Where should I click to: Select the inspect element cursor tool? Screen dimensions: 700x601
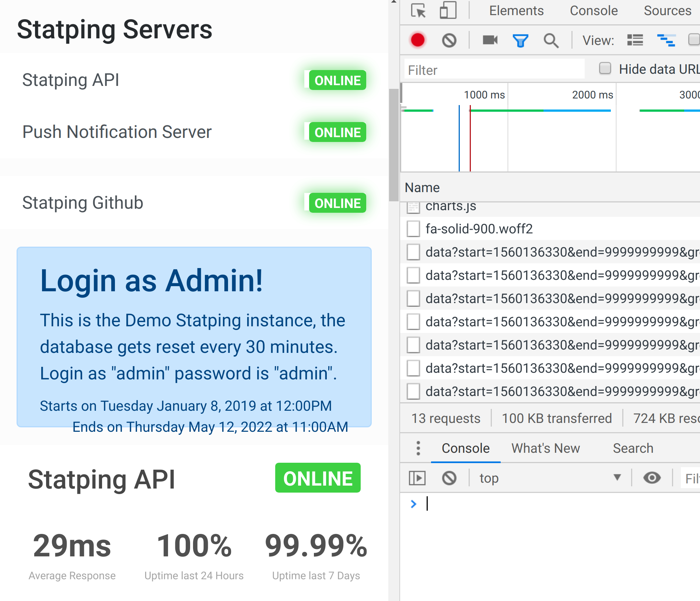[419, 11]
